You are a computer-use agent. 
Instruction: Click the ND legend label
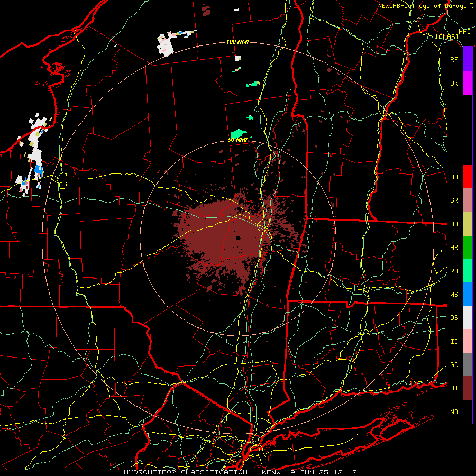coord(454,412)
